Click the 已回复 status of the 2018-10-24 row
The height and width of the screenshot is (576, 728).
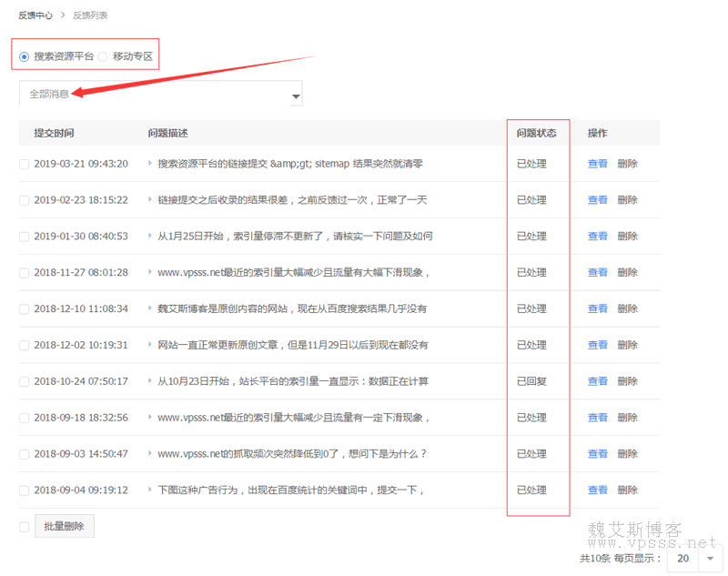tap(531, 381)
